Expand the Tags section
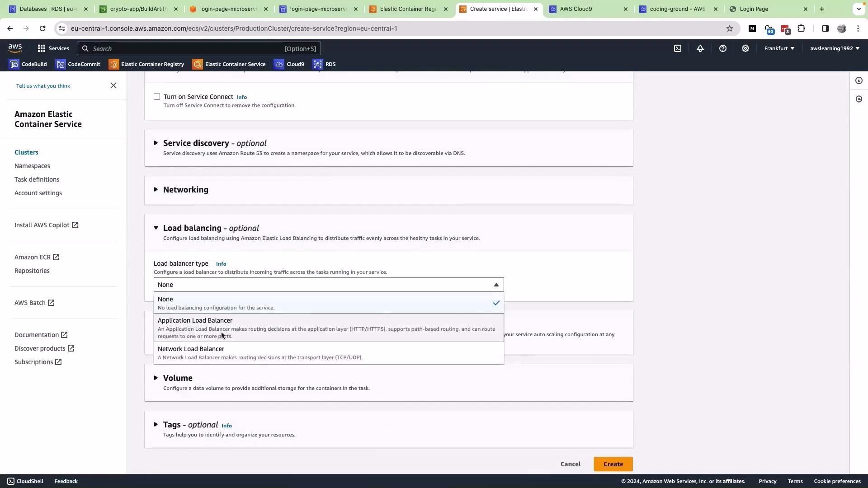Image resolution: width=868 pixels, height=488 pixels. (156, 424)
